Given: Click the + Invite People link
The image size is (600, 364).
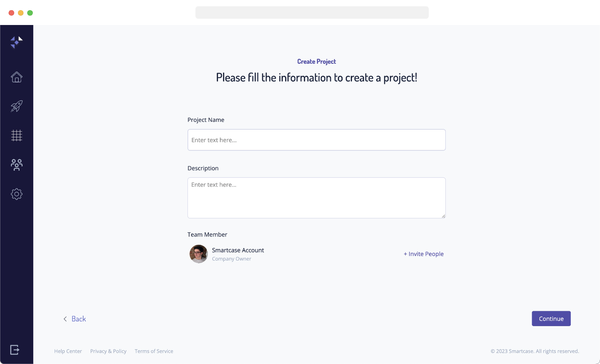Looking at the screenshot, I should click(x=423, y=254).
